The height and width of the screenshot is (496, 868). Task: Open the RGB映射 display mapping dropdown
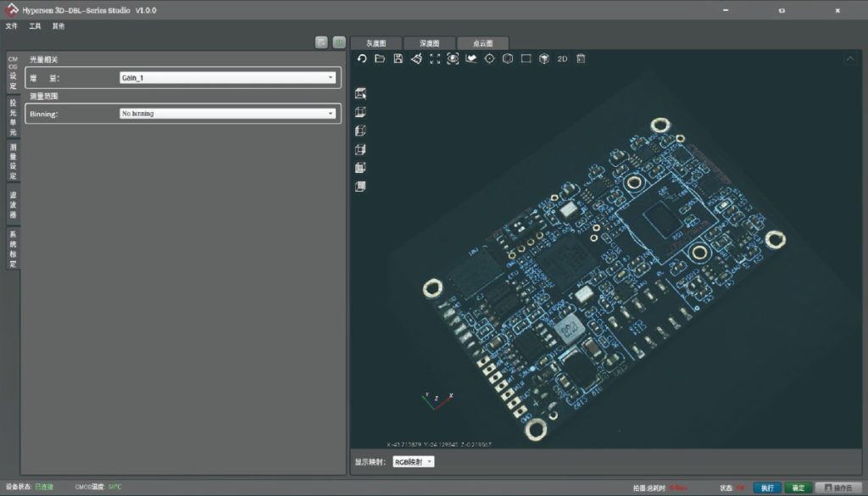[x=415, y=462]
